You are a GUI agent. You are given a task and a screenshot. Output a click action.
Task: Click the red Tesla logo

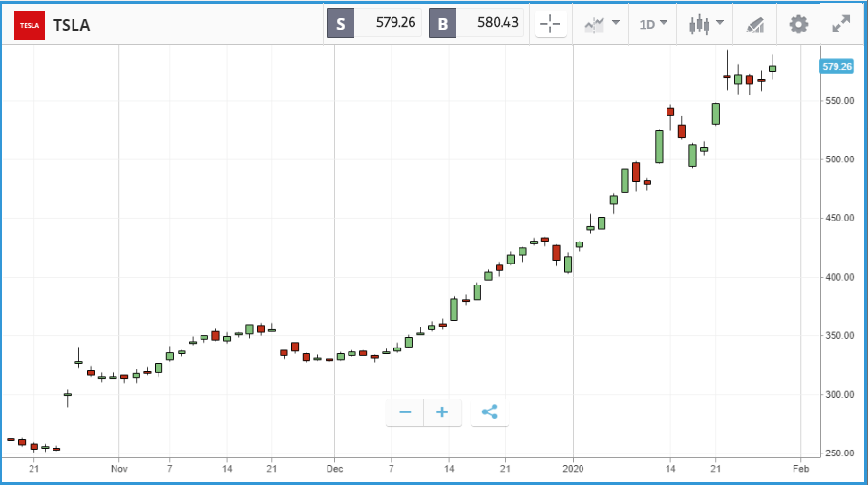click(x=30, y=25)
